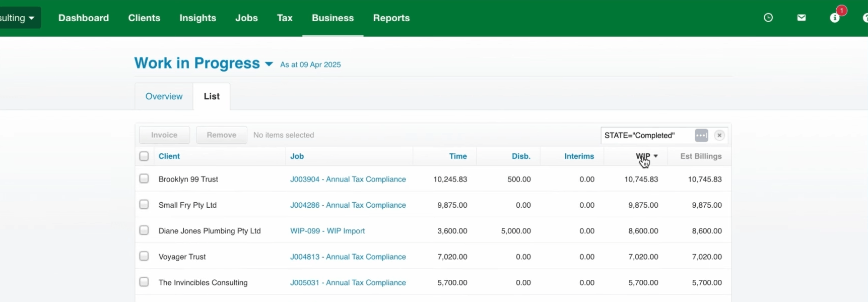Switch to the Overview tab
This screenshot has height=302, width=868.
click(164, 96)
